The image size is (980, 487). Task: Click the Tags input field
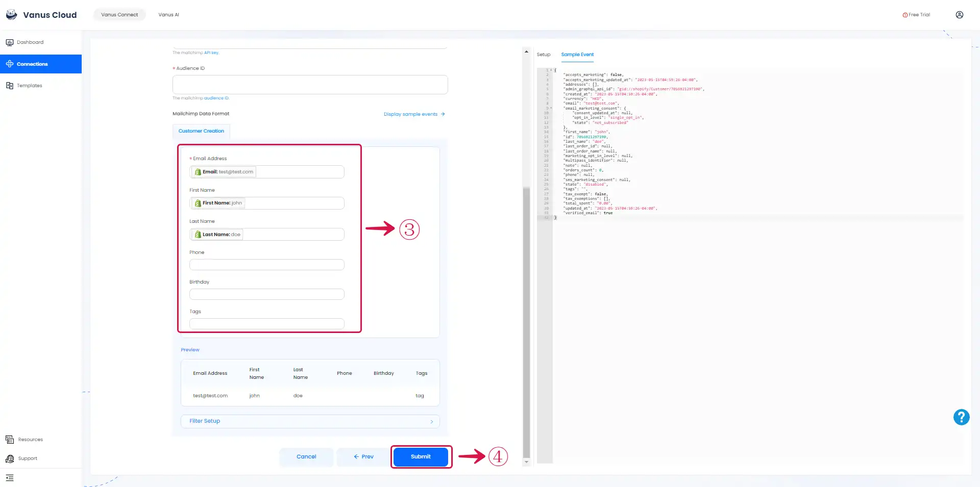[x=267, y=324]
